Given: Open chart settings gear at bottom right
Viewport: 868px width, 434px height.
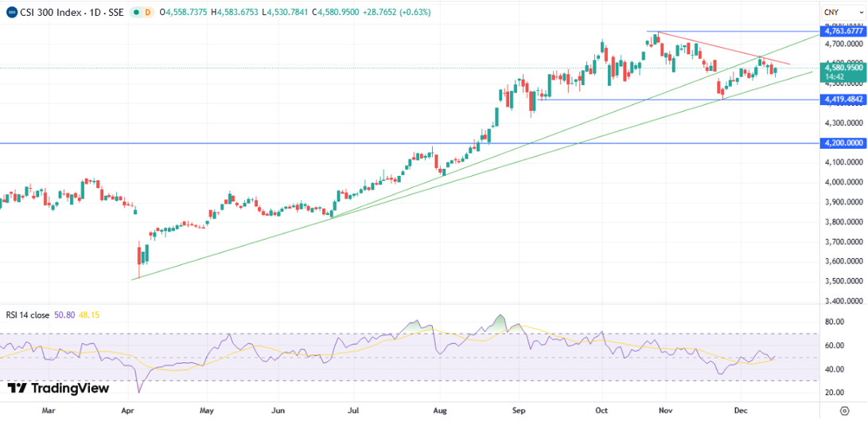Looking at the screenshot, I should (844, 411).
